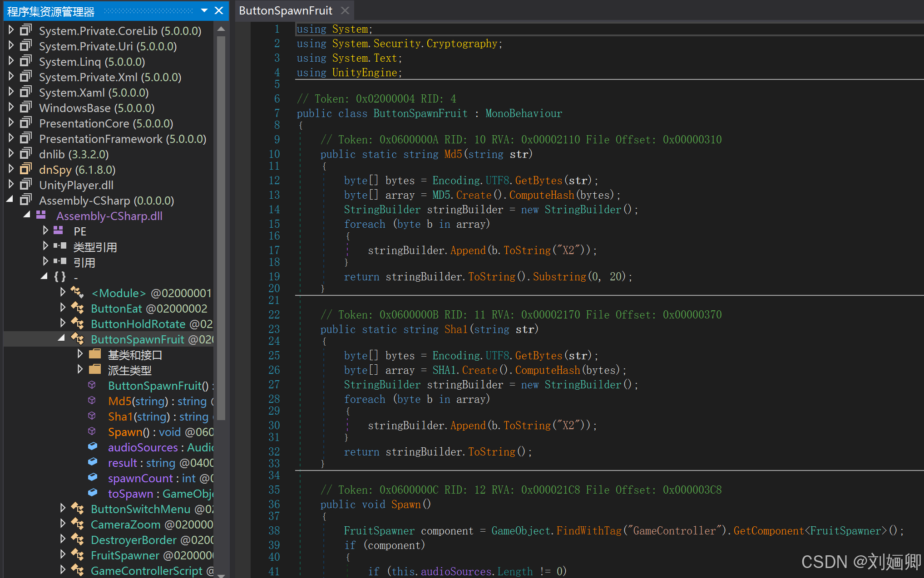
Task: Close the assembly explorer panel
Action: (219, 10)
